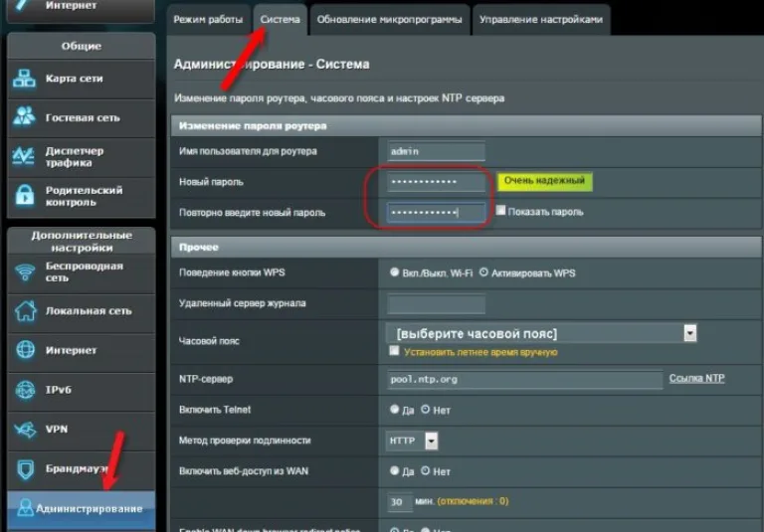Viewport: 764px width, 532px height.
Task: Open Беспроводная сеть sidebar label
Action: point(84,271)
